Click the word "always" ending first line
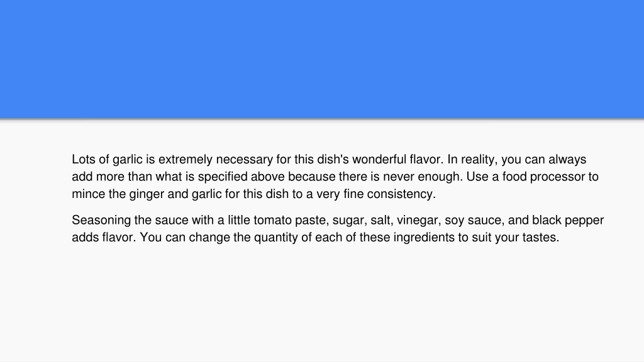The width and height of the screenshot is (644, 362). 567,160
